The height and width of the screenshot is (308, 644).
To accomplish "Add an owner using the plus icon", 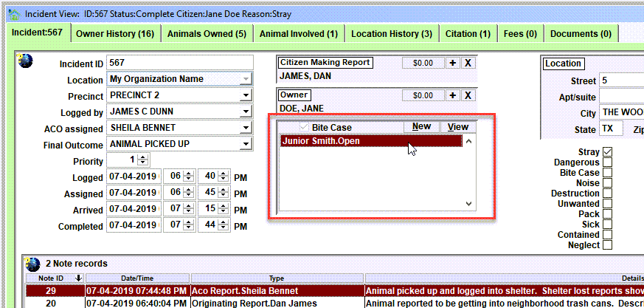I will (453, 95).
